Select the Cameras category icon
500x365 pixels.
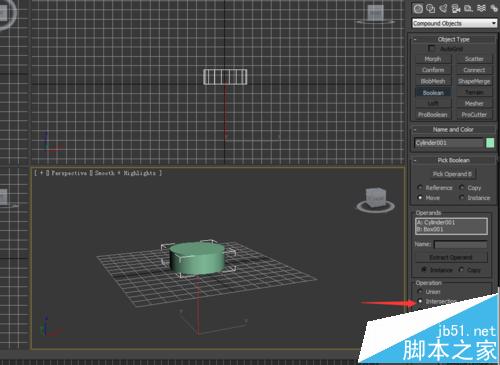(x=456, y=9)
